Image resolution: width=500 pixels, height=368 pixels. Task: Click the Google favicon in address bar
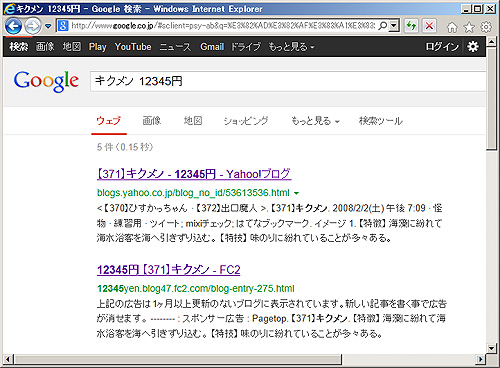(x=63, y=26)
